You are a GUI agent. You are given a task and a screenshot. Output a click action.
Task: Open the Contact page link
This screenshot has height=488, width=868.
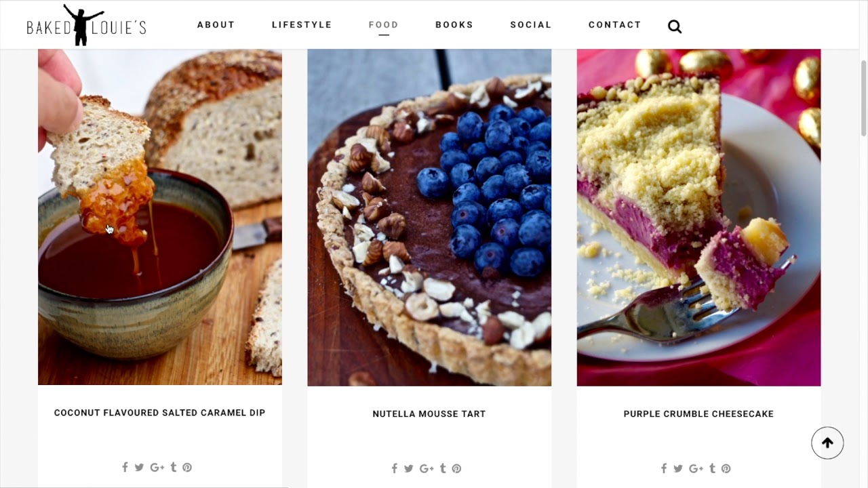coord(615,24)
